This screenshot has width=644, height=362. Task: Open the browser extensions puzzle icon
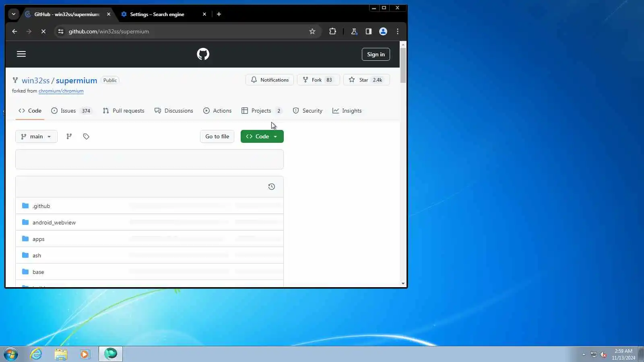coord(332,31)
